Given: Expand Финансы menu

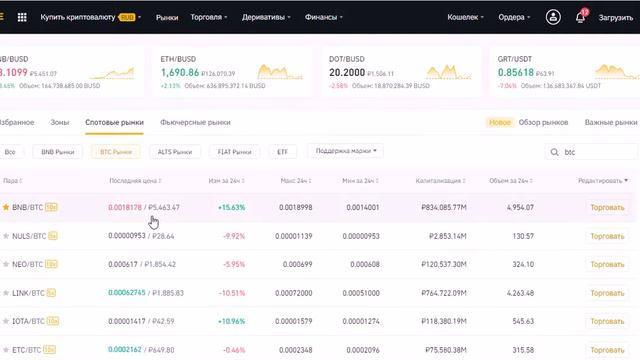Looking at the screenshot, I should pyautogui.click(x=324, y=17).
